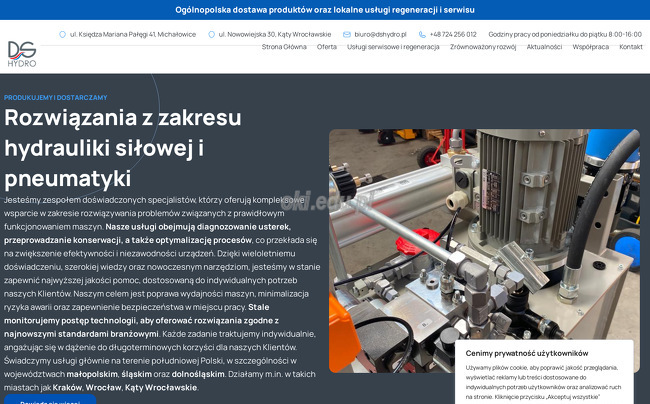Go to the Oferta menu item

point(327,47)
